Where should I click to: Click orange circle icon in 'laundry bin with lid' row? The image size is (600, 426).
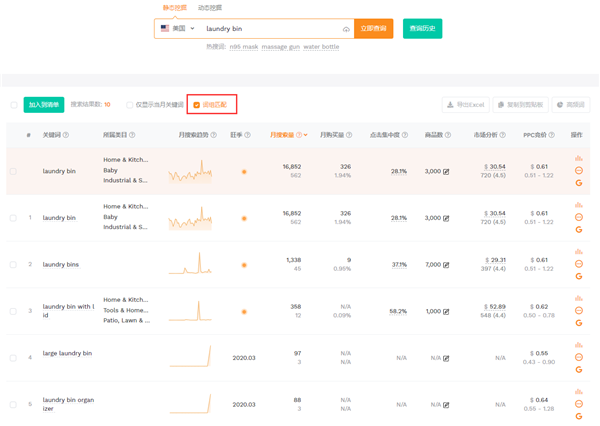578,311
